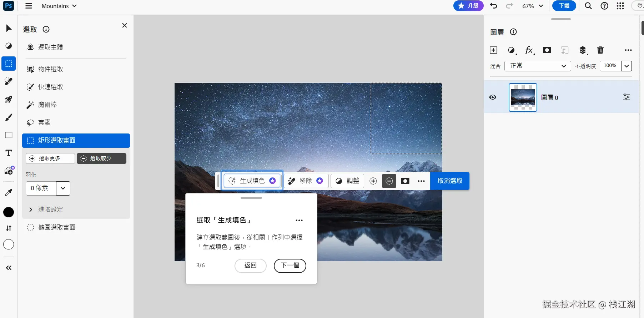Open contextual bar more options

[421, 181]
